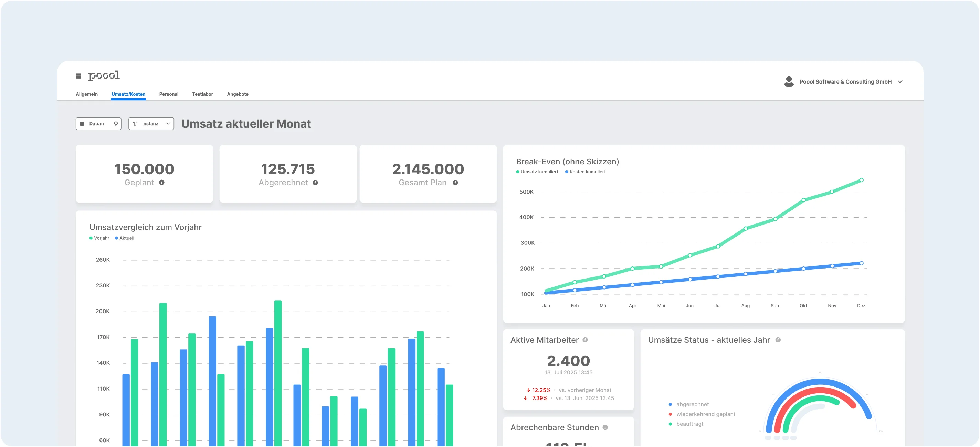This screenshot has height=447, width=980.
Task: Toggle Umsatz kumuliert legend entry
Action: [537, 172]
